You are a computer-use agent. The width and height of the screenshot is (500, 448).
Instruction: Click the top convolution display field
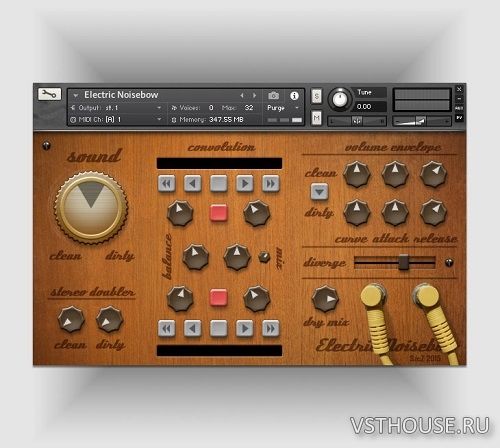pyautogui.click(x=219, y=163)
